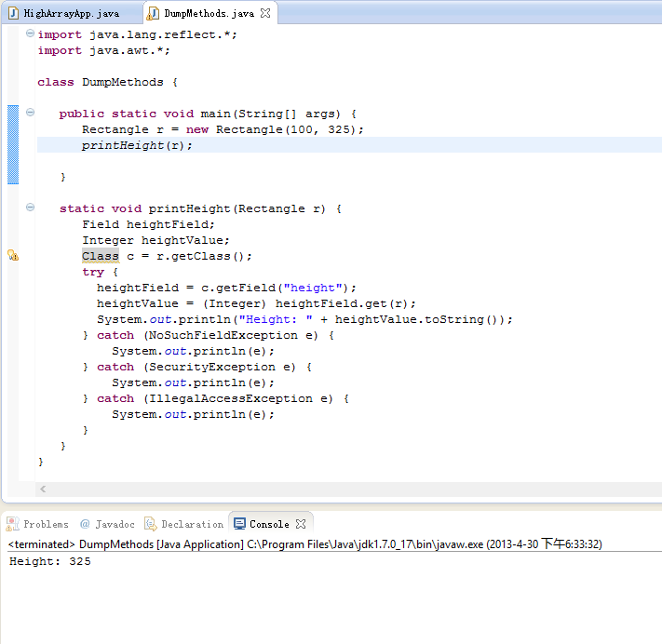Click catch (NoSuchFieldException e) line
The width and height of the screenshot is (662, 644).
[209, 336]
